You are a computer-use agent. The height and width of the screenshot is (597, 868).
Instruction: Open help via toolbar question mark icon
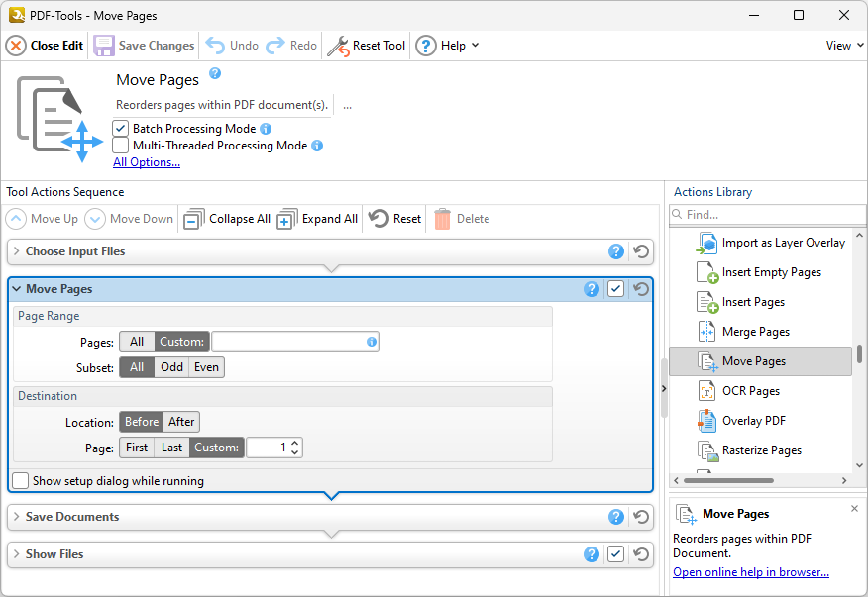click(x=426, y=46)
